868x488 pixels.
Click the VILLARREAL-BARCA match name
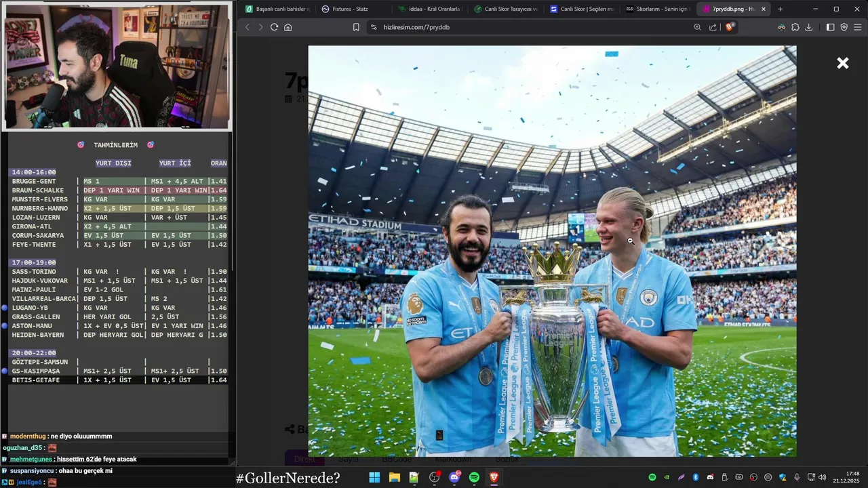(x=44, y=299)
